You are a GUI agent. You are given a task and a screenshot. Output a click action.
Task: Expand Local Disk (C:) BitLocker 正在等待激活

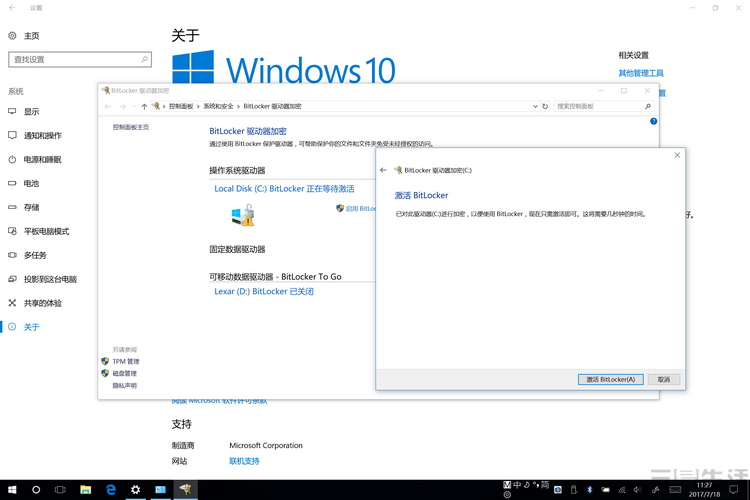(284, 189)
